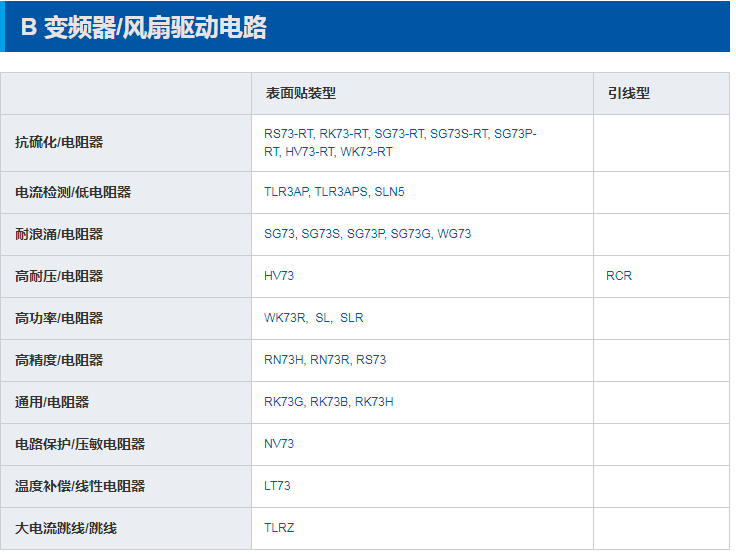Select the 高精度/电阻器 row label

click(x=59, y=361)
